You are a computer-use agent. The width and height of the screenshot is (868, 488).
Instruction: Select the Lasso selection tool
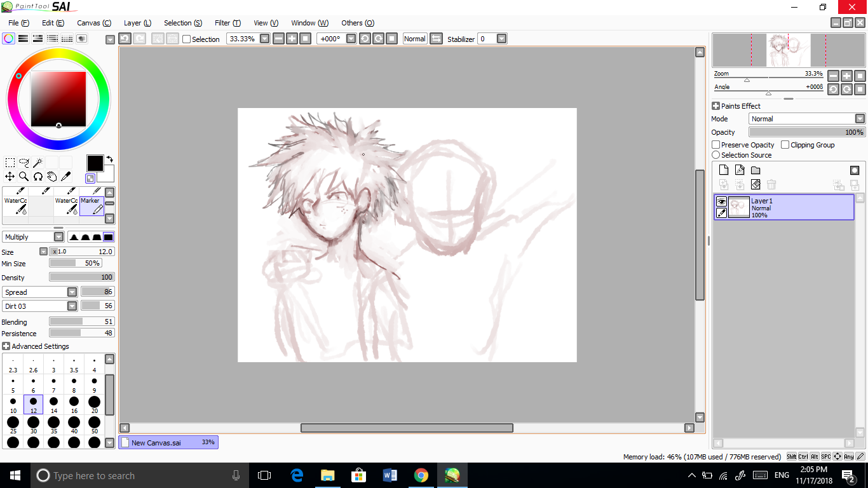coord(24,163)
